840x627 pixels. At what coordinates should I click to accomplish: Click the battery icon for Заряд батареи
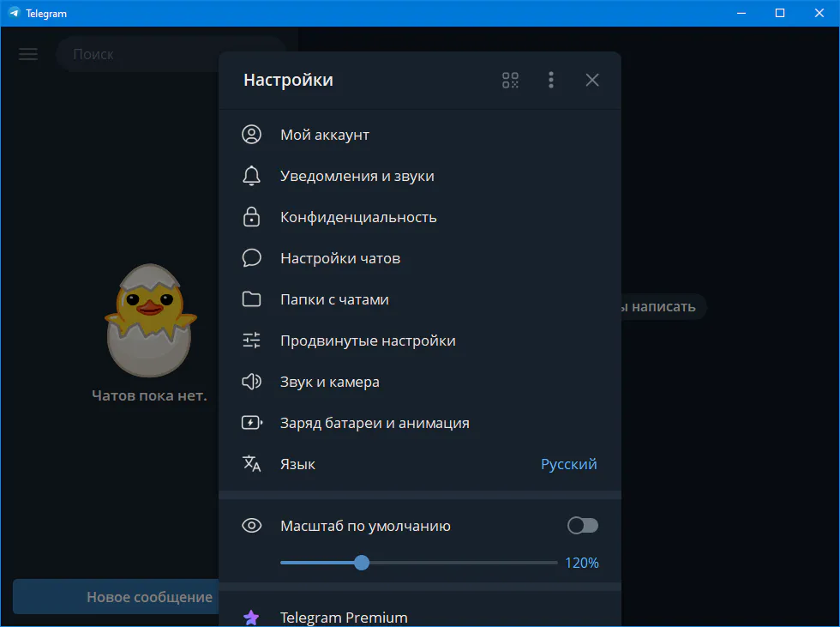(x=252, y=423)
